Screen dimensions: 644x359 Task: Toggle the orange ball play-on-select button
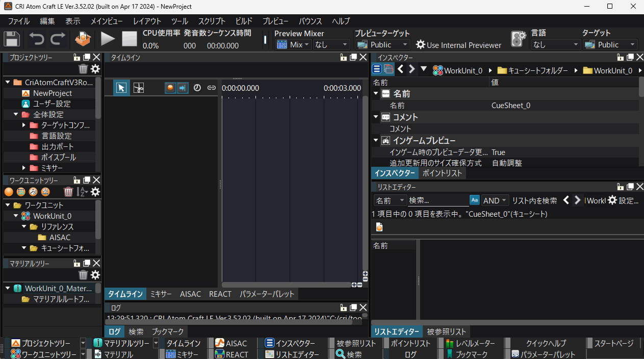170,88
